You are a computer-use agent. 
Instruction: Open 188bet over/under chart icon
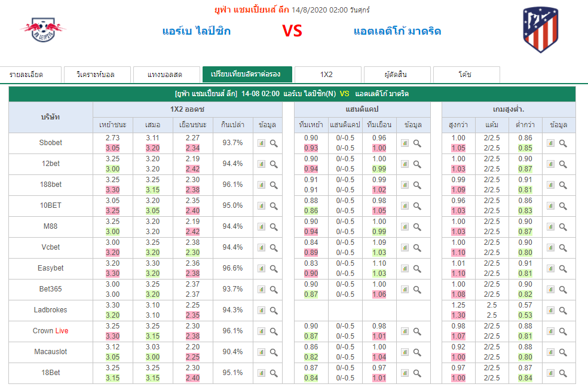click(x=550, y=185)
